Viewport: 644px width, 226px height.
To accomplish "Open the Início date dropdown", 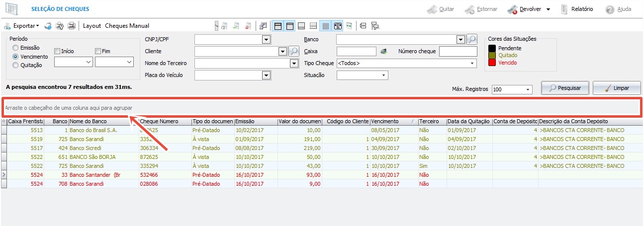I will [x=89, y=62].
